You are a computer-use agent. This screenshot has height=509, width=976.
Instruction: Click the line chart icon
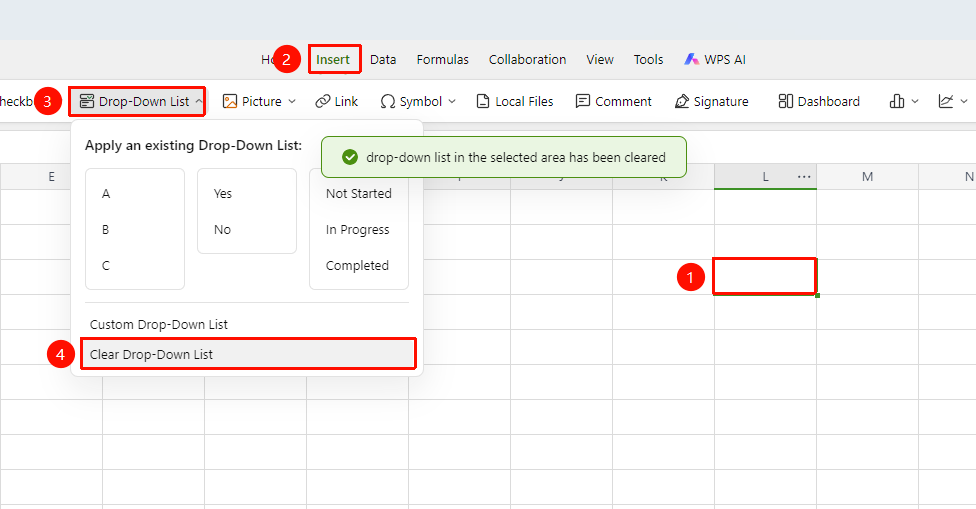click(946, 101)
